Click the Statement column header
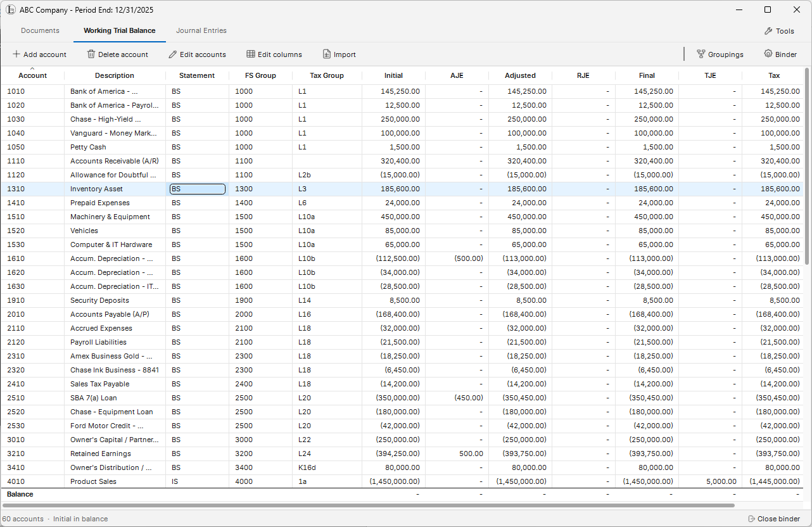 (x=197, y=75)
